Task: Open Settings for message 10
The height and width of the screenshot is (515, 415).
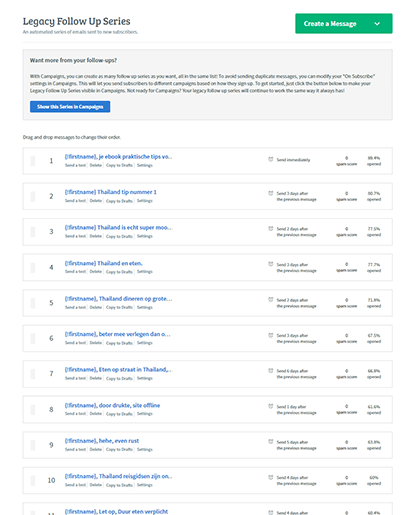Action: [x=145, y=485]
